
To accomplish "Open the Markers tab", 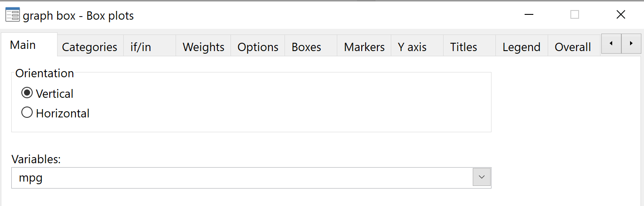I will click(364, 47).
